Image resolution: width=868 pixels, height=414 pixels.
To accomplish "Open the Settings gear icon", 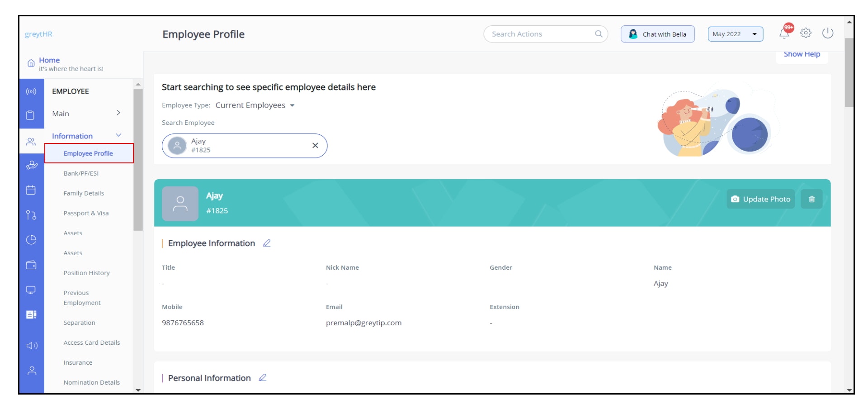I will click(806, 33).
